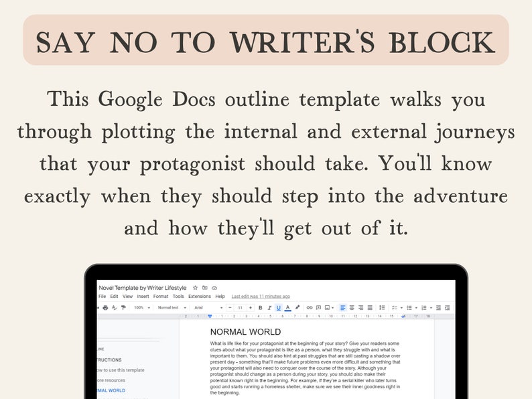
Task: Open the Arial font dropdown
Action: tap(208, 307)
